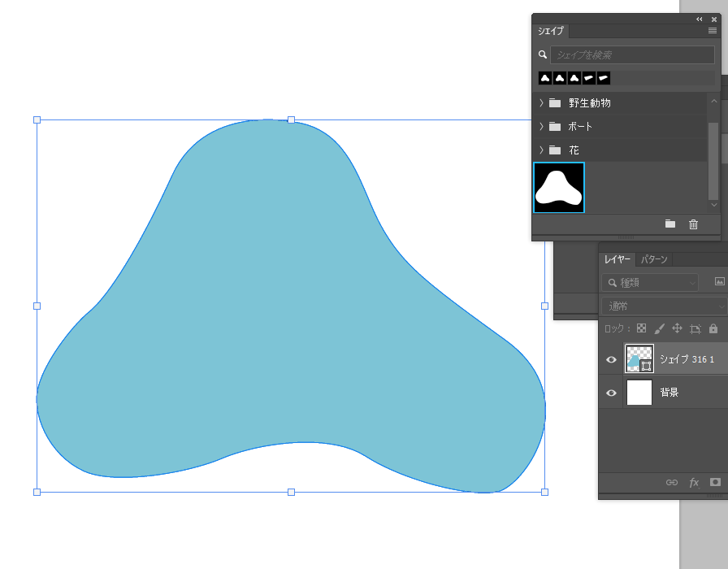Click the lock all padlock icon
Screen dimensions: 728x569
point(713,328)
